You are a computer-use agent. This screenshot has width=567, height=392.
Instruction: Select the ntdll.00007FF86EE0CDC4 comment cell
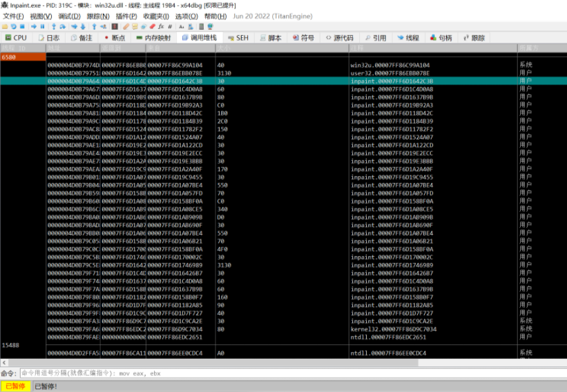[433, 353]
